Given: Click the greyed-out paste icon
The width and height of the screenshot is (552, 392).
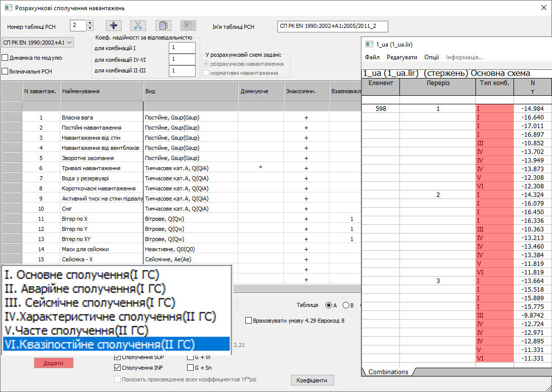Looking at the screenshot, I should tap(188, 25).
